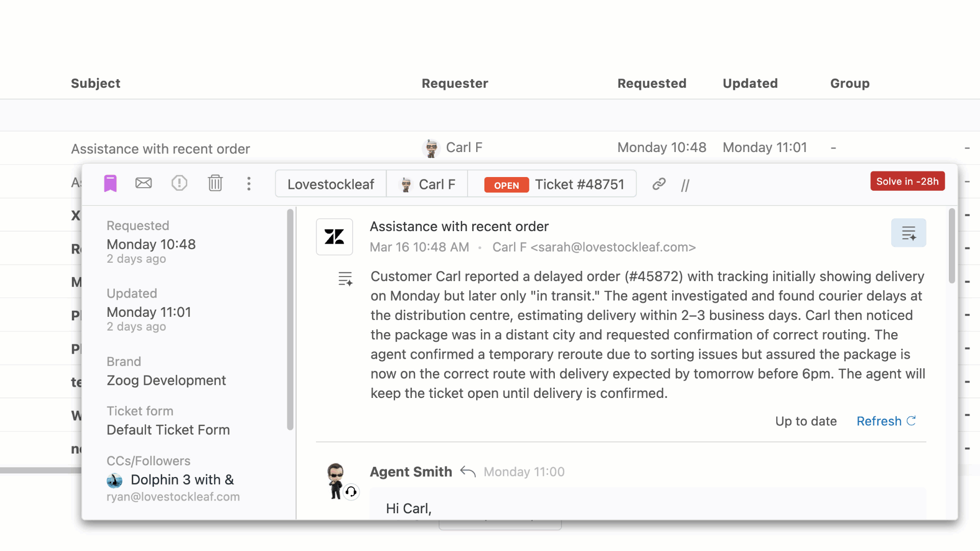
Task: Select the Carl F requester tab
Action: [x=428, y=184]
